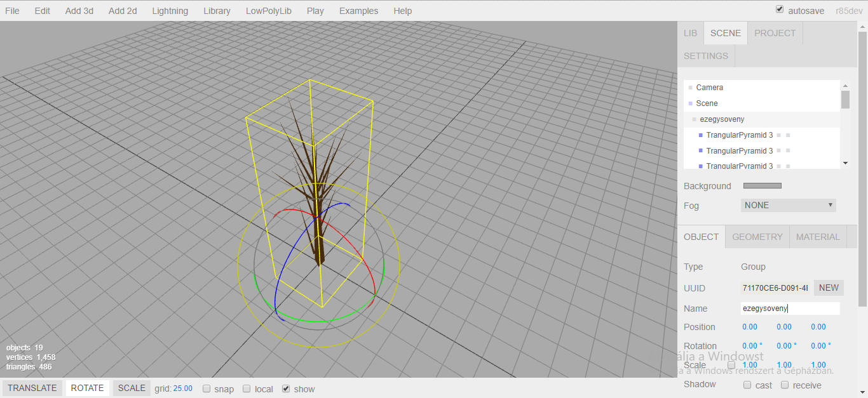
Task: Select the ezegysoveny group in outliner
Action: click(x=762, y=119)
